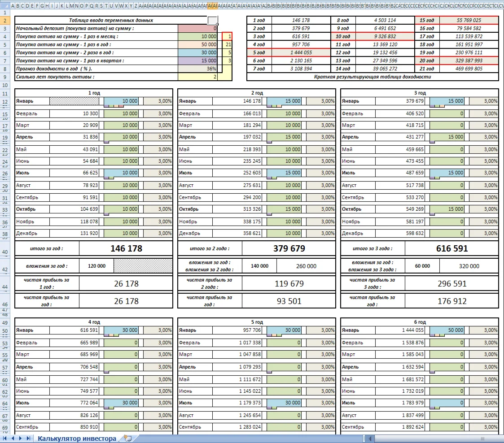Image resolution: width=504 pixels, height=443 pixels.
Task: Select year 5 Июль balance 1 179 373
Action: pos(237,403)
